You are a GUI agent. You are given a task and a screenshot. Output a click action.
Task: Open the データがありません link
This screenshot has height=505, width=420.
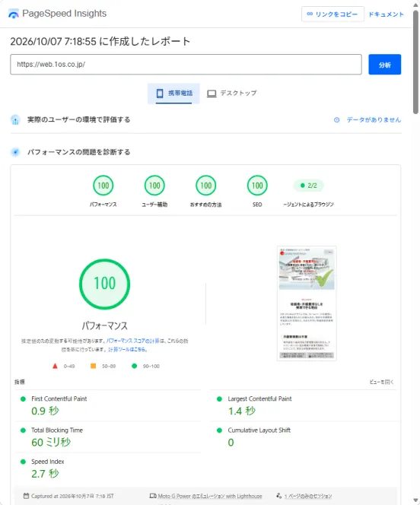click(x=374, y=120)
